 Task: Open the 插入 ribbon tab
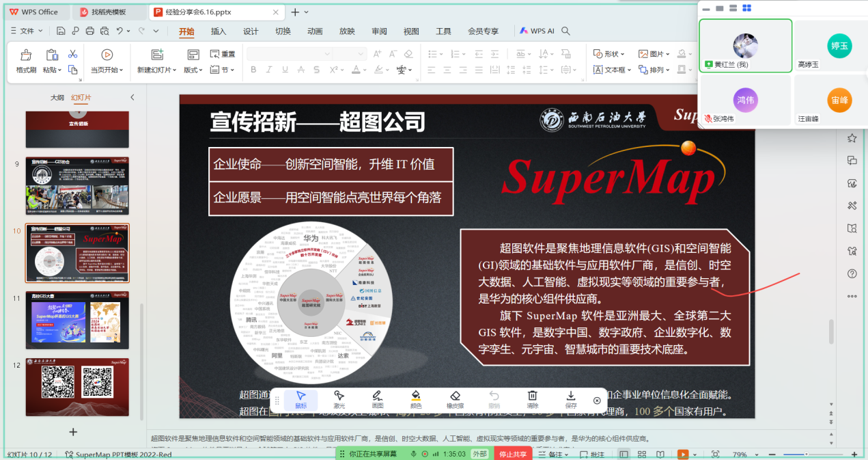coord(219,31)
